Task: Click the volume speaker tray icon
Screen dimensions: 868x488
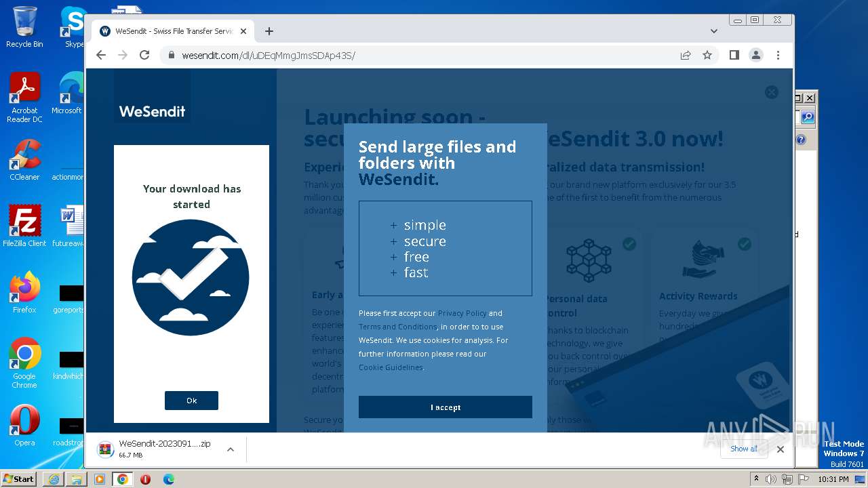Action: click(771, 479)
